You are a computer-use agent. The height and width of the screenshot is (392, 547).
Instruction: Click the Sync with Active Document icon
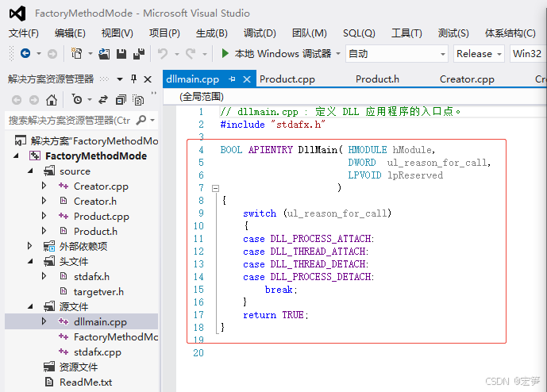coord(103,100)
